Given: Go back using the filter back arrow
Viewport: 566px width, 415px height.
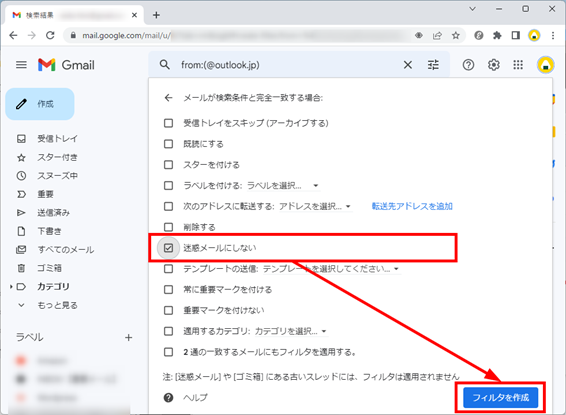Looking at the screenshot, I should pyautogui.click(x=168, y=98).
